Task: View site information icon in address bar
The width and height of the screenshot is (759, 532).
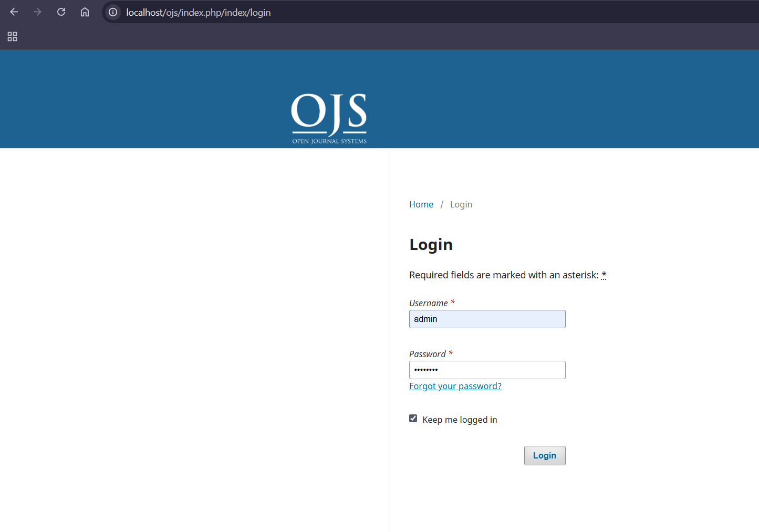Action: [113, 12]
